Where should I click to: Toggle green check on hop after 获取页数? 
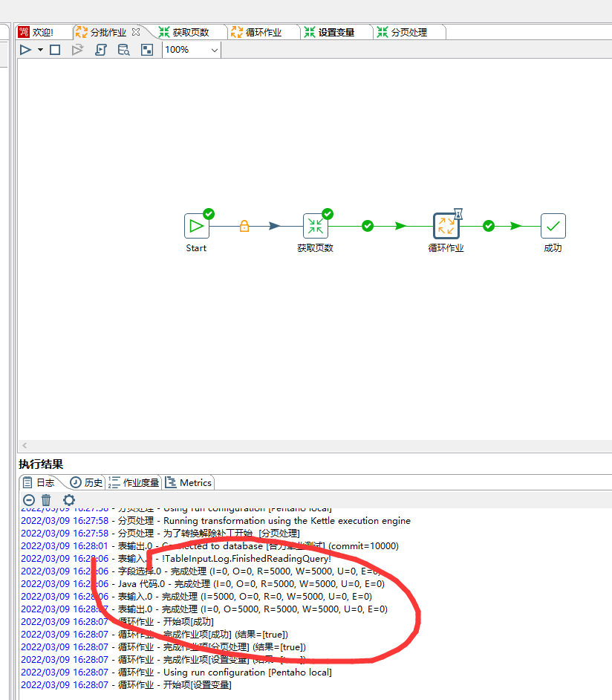click(x=368, y=226)
